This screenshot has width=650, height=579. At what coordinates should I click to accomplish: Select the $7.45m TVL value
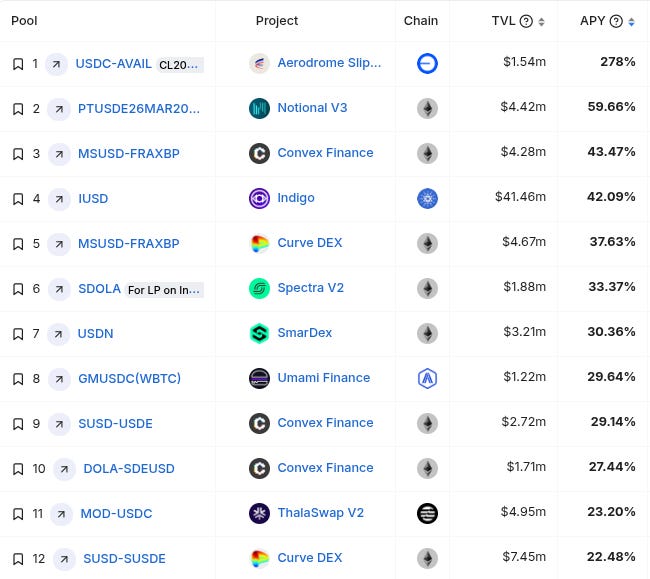pyautogui.click(x=524, y=557)
